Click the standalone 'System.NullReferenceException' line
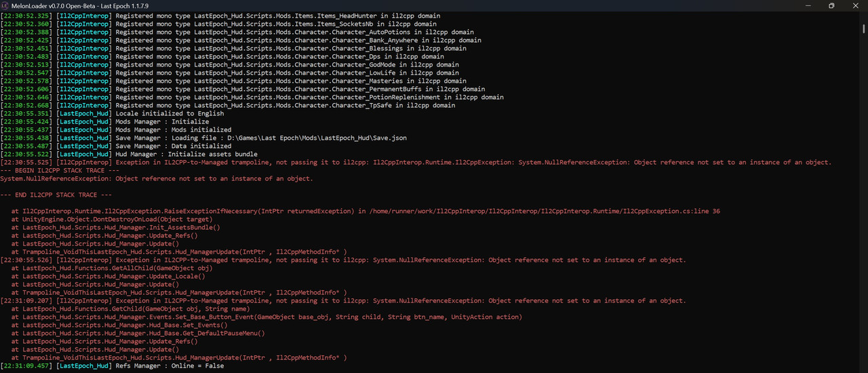The height and width of the screenshot is (373, 868). (x=157, y=178)
